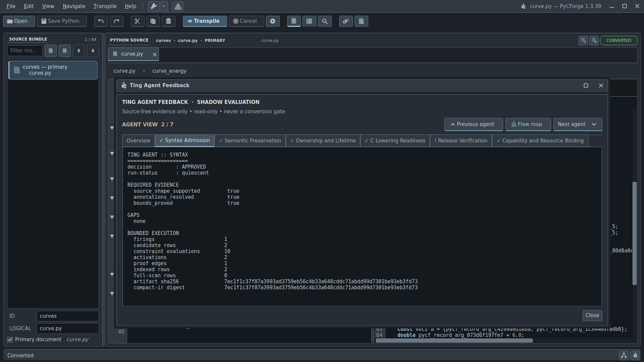Screen dimensions: 644x362
Task: Click the magnifier search icon in toolbar
Action: 325,21
